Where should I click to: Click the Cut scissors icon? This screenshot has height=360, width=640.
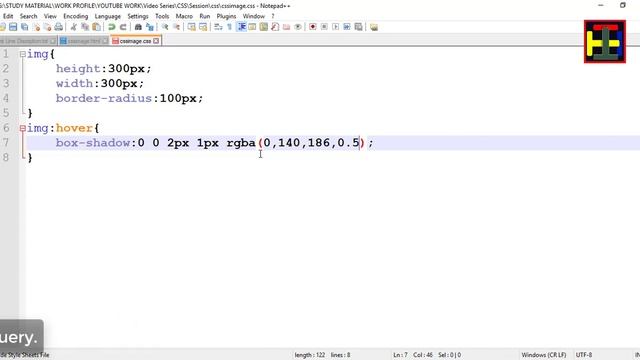point(73,27)
